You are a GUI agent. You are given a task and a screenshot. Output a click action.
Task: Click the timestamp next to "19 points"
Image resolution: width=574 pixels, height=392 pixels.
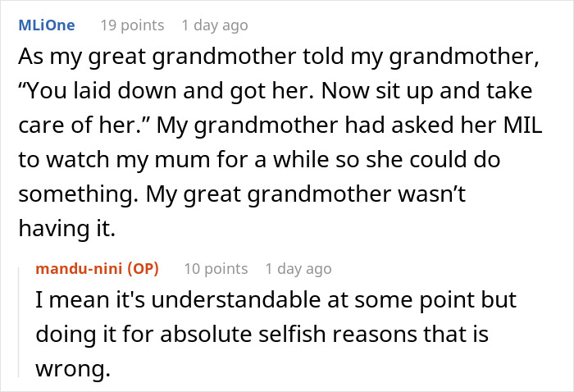point(214,25)
